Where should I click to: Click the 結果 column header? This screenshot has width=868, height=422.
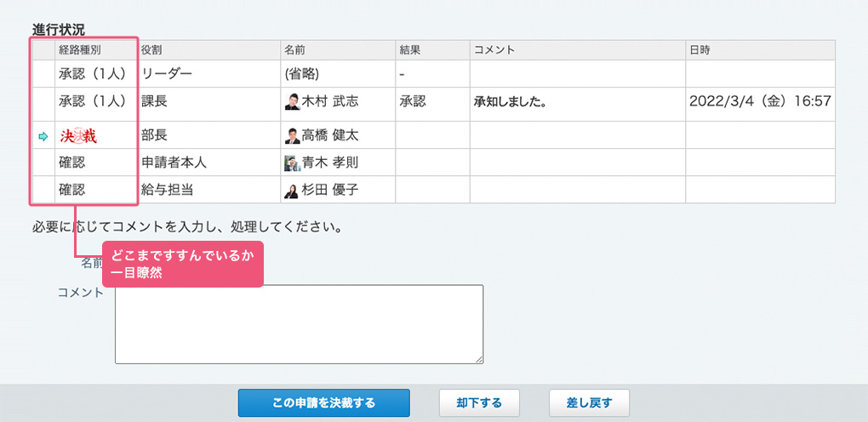433,50
